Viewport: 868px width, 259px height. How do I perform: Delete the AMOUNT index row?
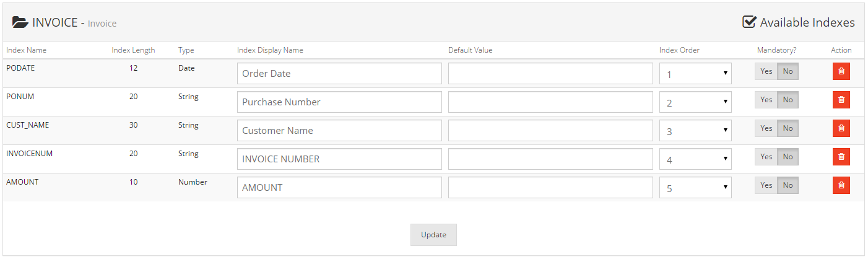click(841, 185)
